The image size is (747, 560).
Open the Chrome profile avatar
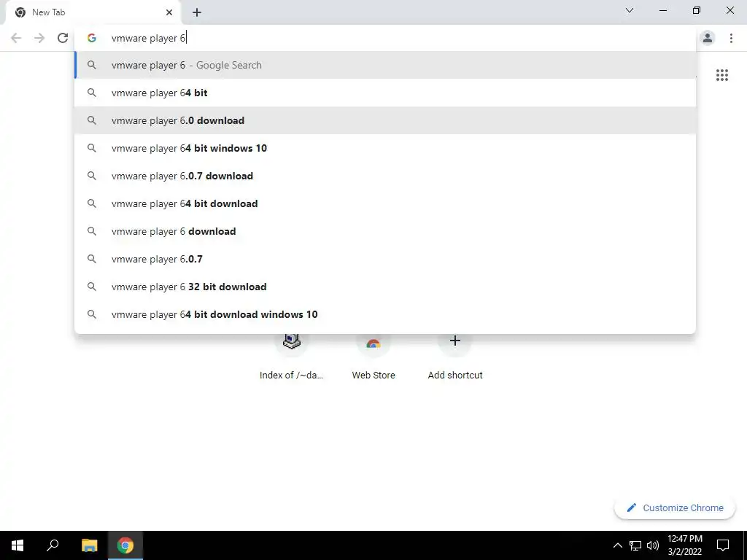708,38
